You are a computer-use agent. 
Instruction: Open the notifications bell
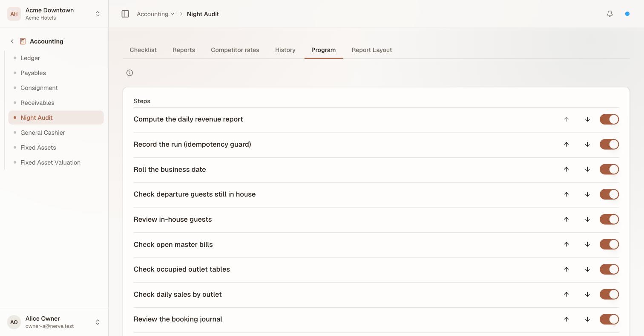[609, 14]
